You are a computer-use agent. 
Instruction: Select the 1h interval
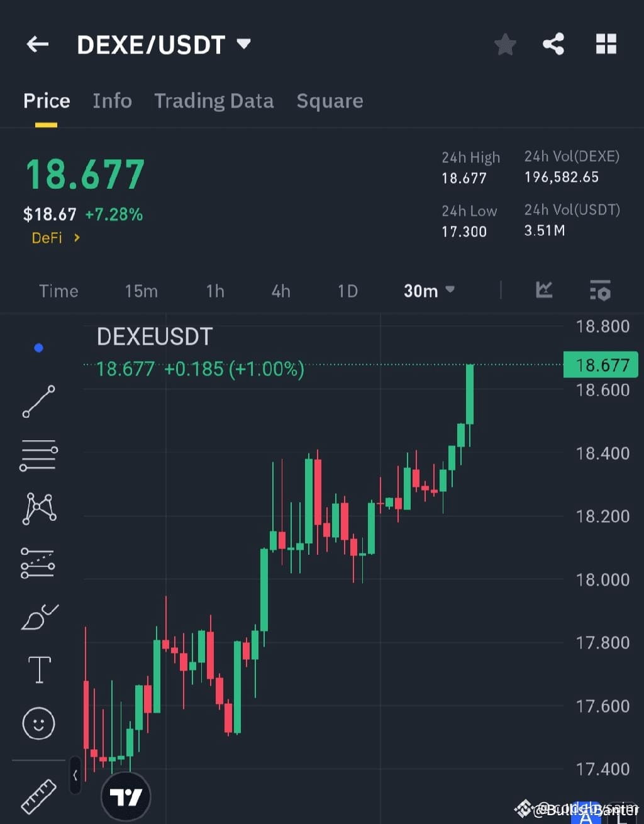215,291
